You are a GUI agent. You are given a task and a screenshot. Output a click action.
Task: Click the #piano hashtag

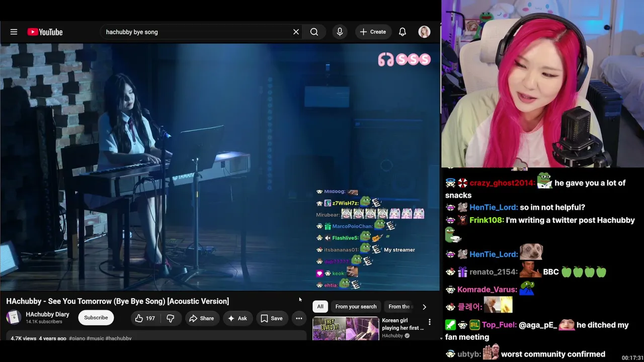(77, 338)
